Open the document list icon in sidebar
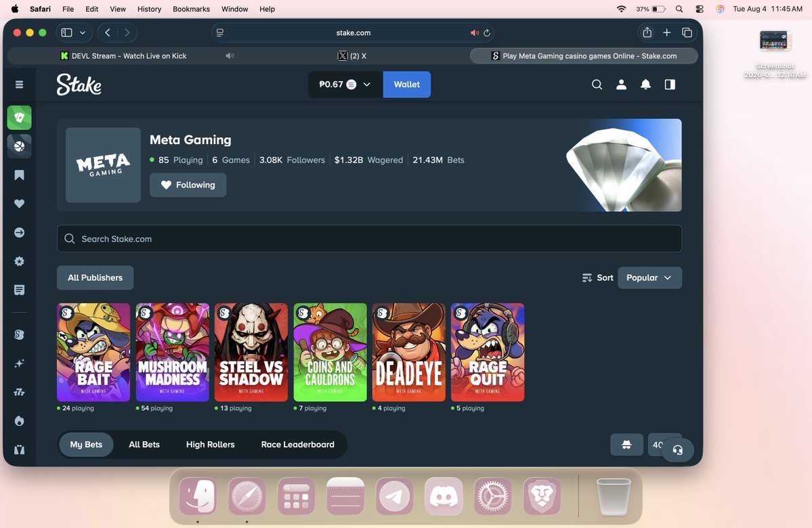This screenshot has width=812, height=528. pos(19,290)
